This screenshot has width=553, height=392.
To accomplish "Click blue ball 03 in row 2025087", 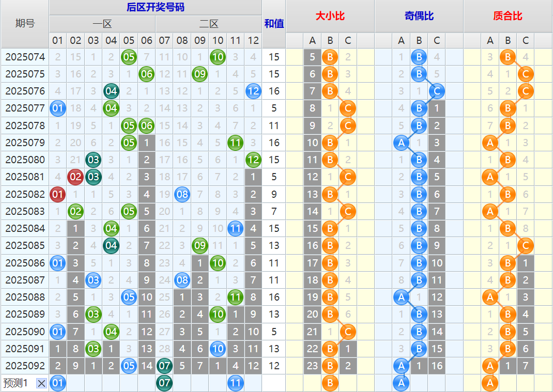I will click(x=94, y=280).
